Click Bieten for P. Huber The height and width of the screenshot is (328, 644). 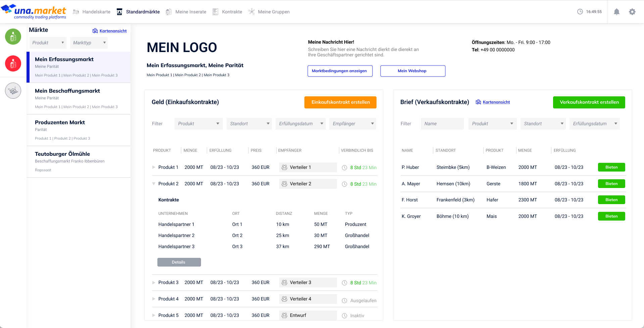(611, 167)
